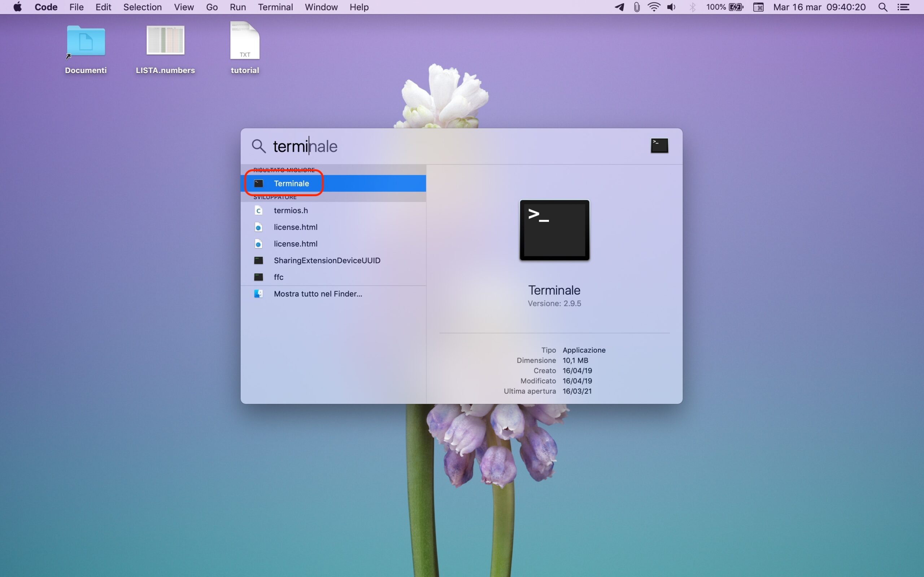Select the tutorial TXT file
Screen dimensions: 924x577
coord(245,41)
